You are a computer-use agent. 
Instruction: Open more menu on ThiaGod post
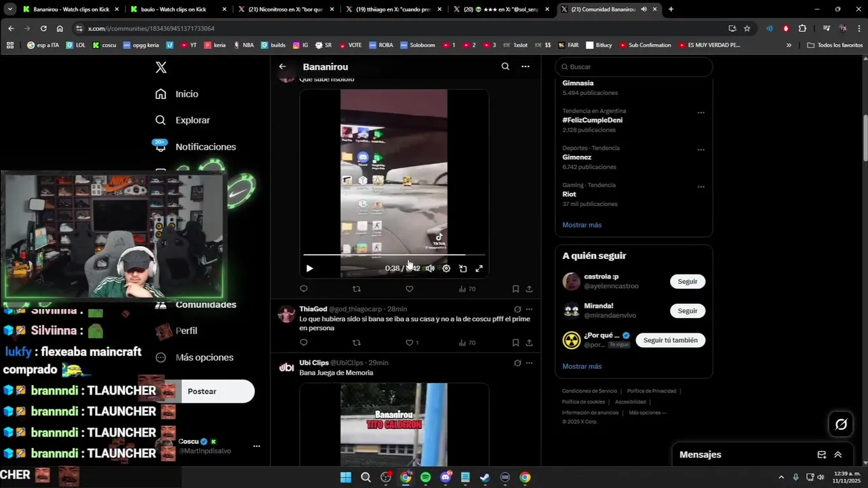(x=529, y=309)
